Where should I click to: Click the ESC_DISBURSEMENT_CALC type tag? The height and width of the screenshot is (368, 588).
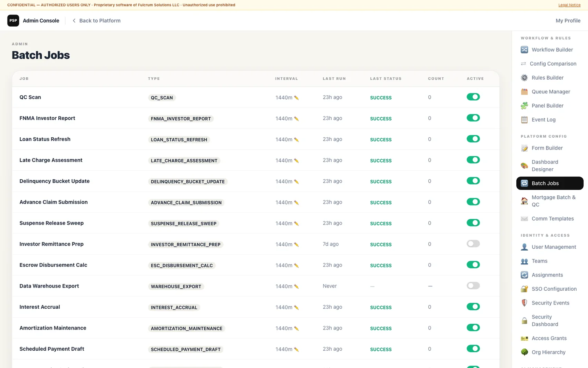click(x=182, y=266)
